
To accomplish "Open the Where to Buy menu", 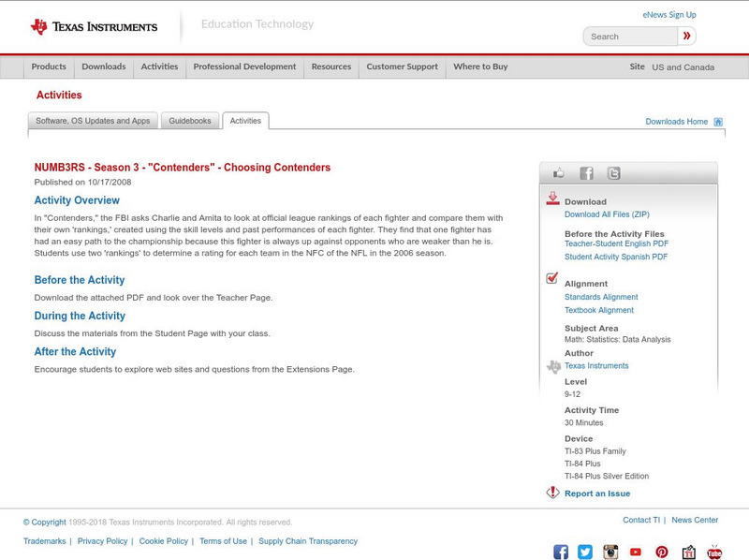I will [480, 66].
